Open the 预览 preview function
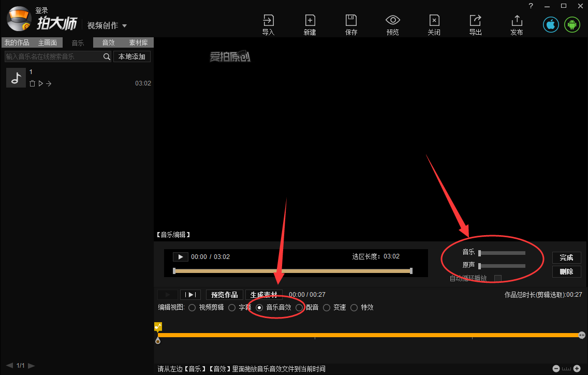The image size is (588, 375). point(392,21)
